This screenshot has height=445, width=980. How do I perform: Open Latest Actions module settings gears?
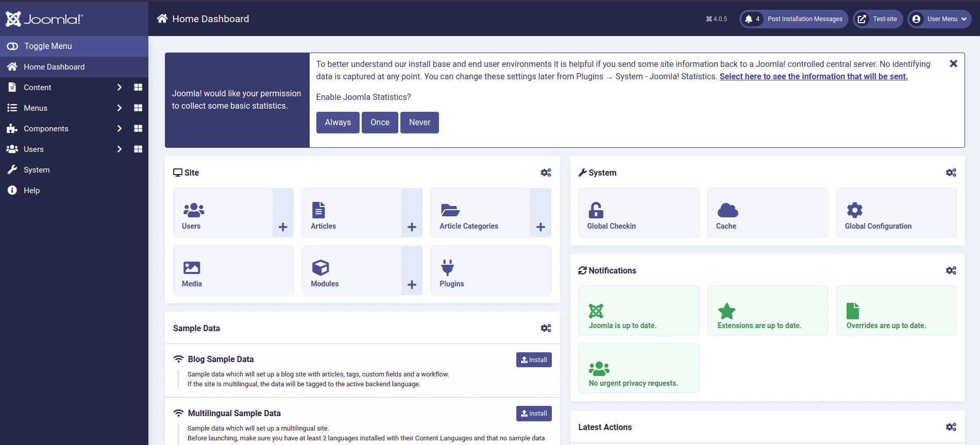click(951, 427)
